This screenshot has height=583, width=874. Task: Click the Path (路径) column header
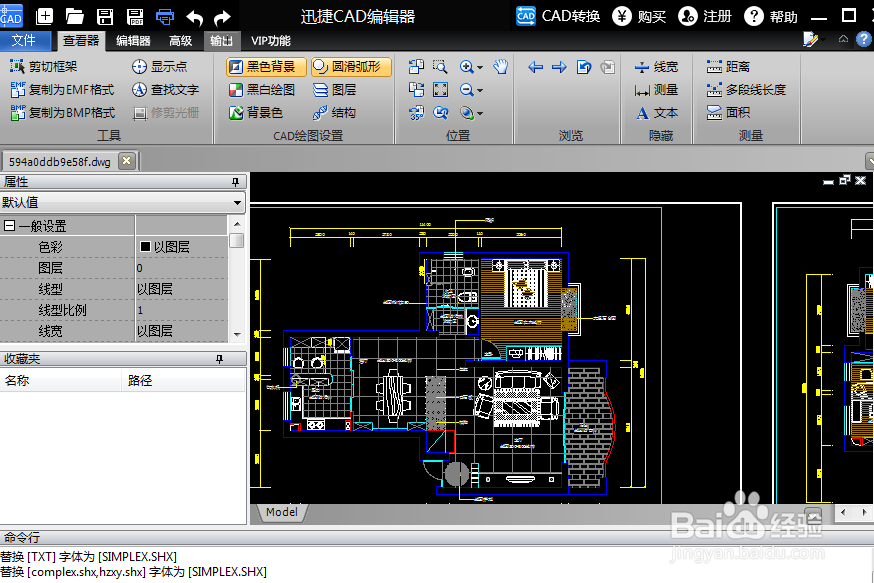point(183,381)
